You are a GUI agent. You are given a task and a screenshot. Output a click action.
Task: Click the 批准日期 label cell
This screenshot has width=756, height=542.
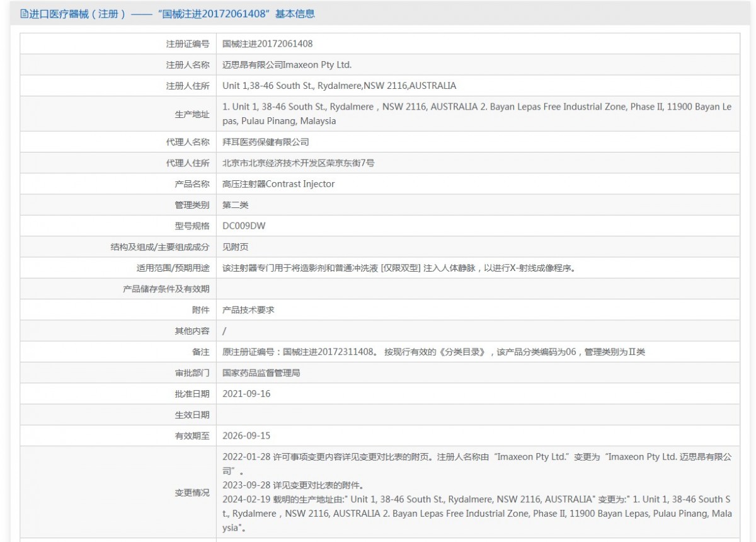pyautogui.click(x=118, y=393)
